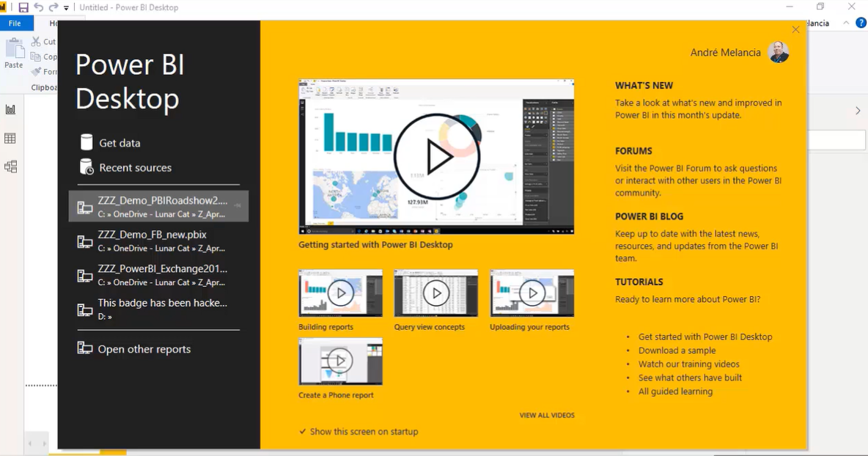Click the Get data cylinder icon
Screen dimensions: 868x456
point(87,142)
